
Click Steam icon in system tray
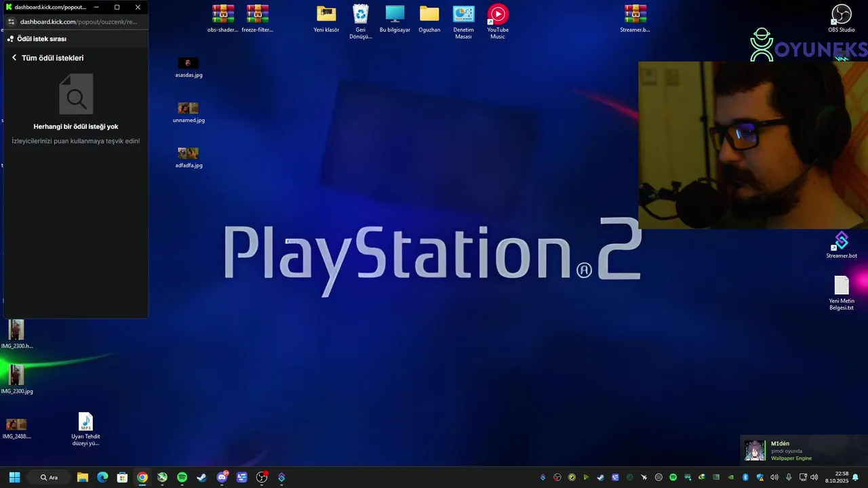600,477
